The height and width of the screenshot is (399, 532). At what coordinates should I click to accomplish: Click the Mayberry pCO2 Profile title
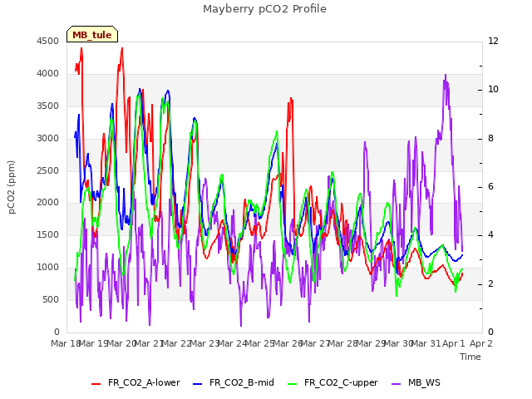pyautogui.click(x=264, y=9)
